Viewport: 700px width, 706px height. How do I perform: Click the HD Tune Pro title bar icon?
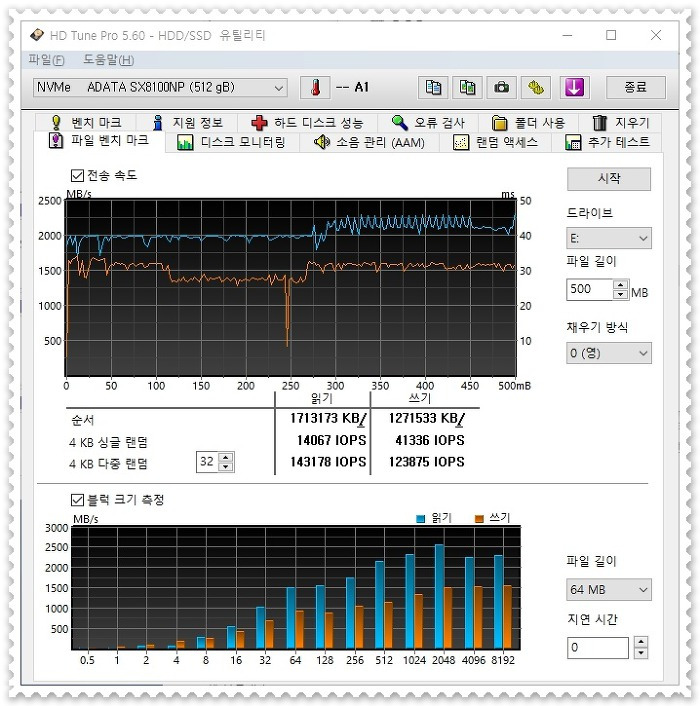37,35
